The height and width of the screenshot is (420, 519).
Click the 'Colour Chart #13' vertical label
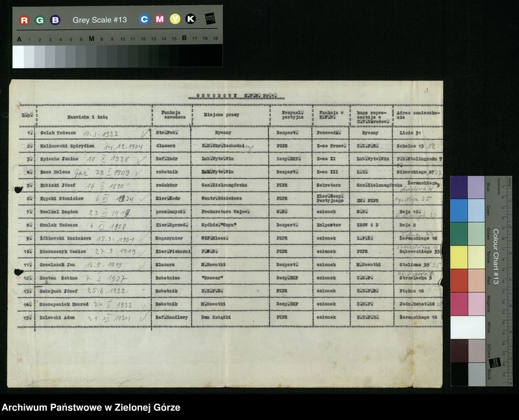click(495, 256)
